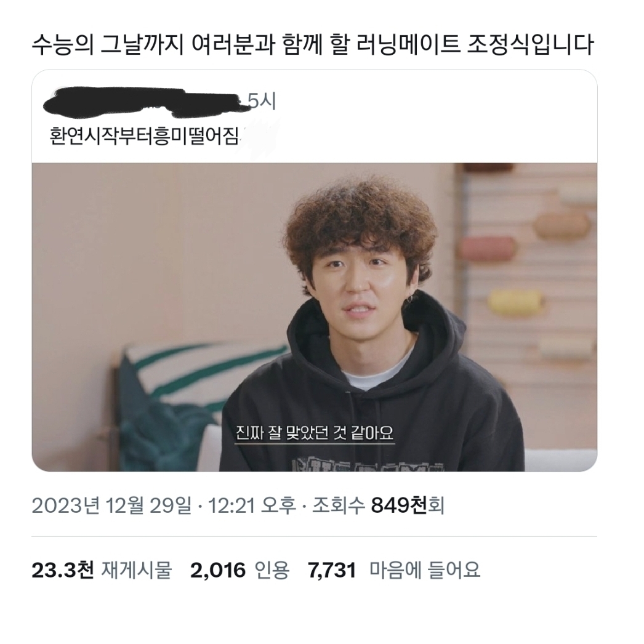Open quoted tweet text "환연시작부터흥미떨어짐"

coord(143,135)
